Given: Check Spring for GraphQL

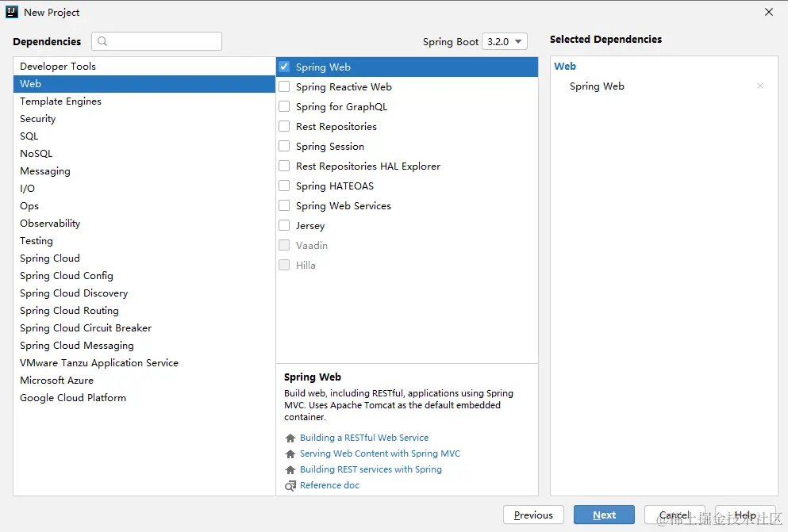Looking at the screenshot, I should click(284, 106).
